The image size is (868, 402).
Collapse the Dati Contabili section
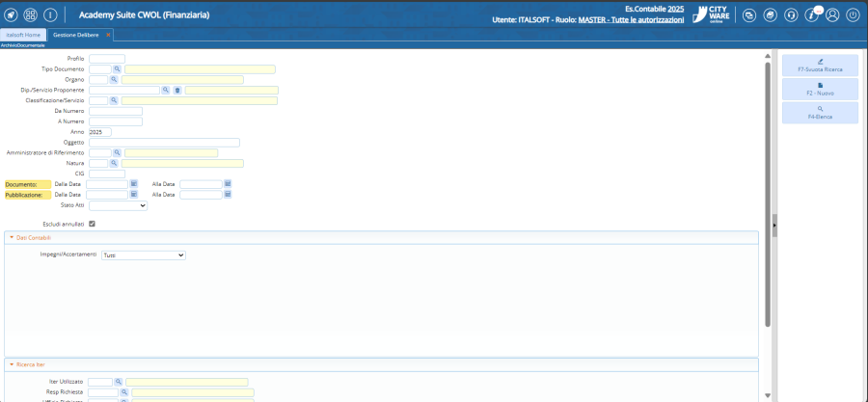tap(12, 237)
